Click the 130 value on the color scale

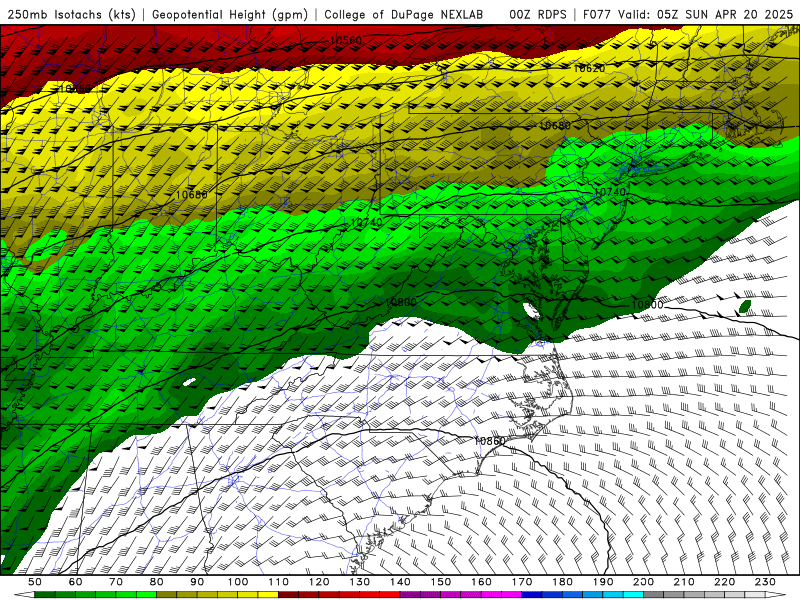[x=359, y=582]
